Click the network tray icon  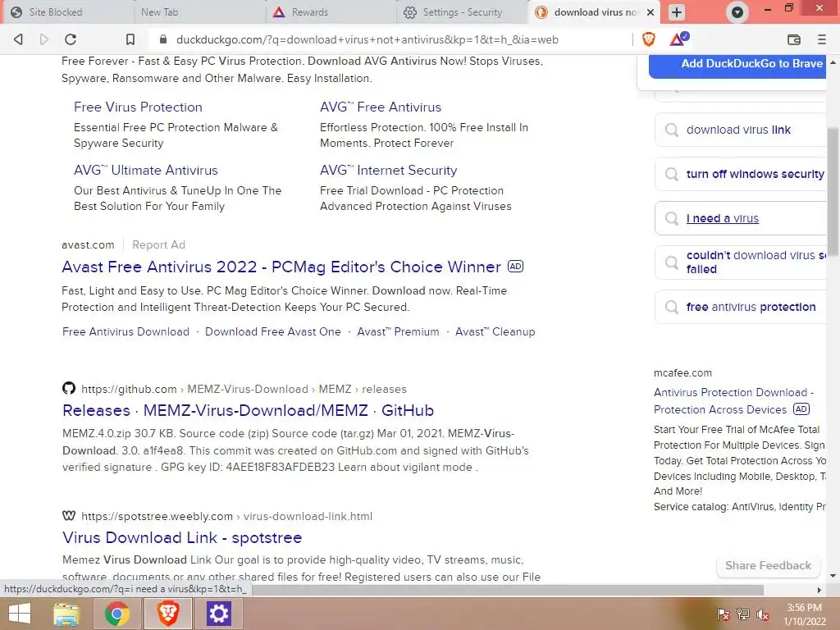click(743, 614)
